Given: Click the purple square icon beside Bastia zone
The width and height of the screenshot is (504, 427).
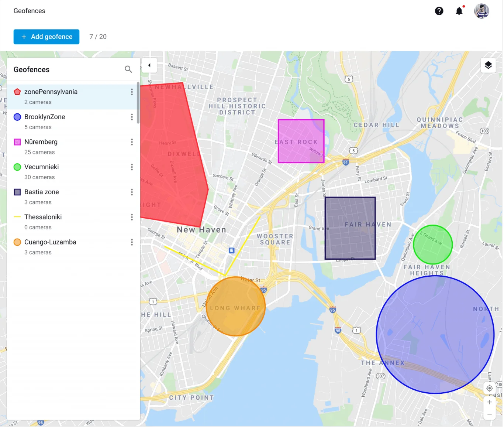Looking at the screenshot, I should pos(17,192).
